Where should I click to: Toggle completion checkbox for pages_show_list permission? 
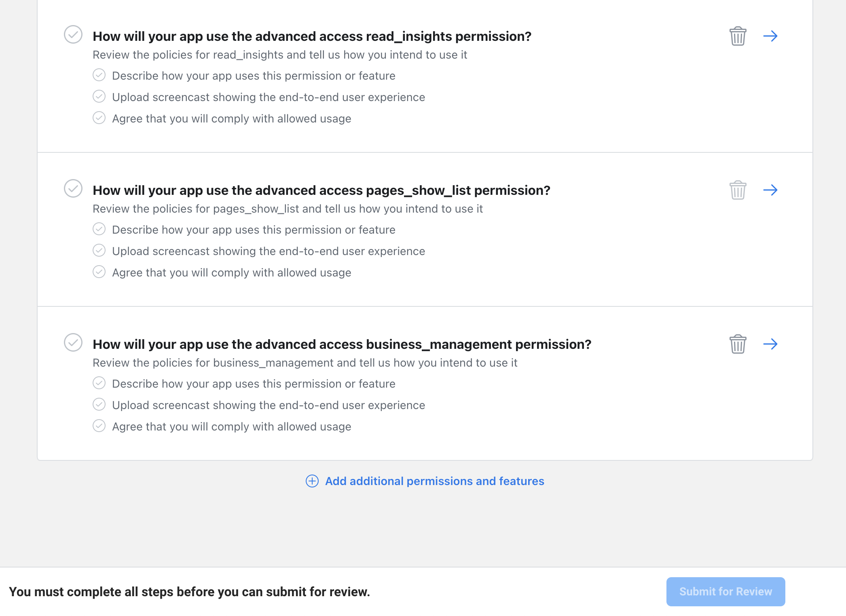[x=73, y=189]
